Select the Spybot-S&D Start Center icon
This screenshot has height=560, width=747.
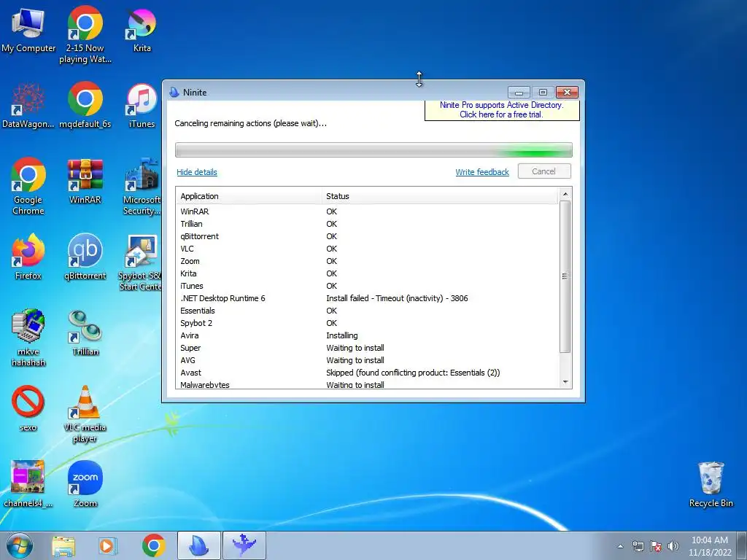tap(140, 262)
